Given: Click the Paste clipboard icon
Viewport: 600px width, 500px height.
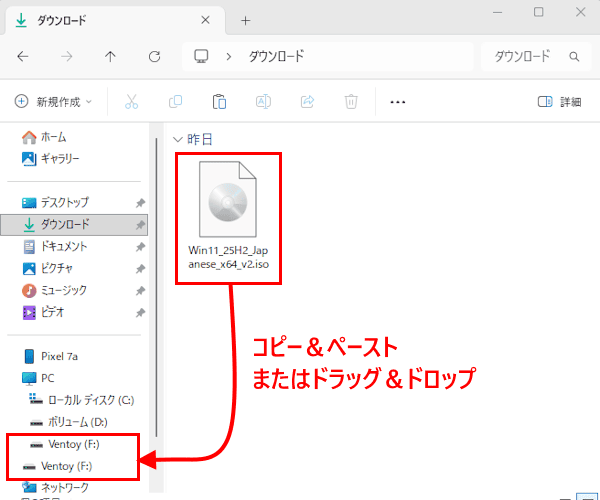Looking at the screenshot, I should click(219, 102).
